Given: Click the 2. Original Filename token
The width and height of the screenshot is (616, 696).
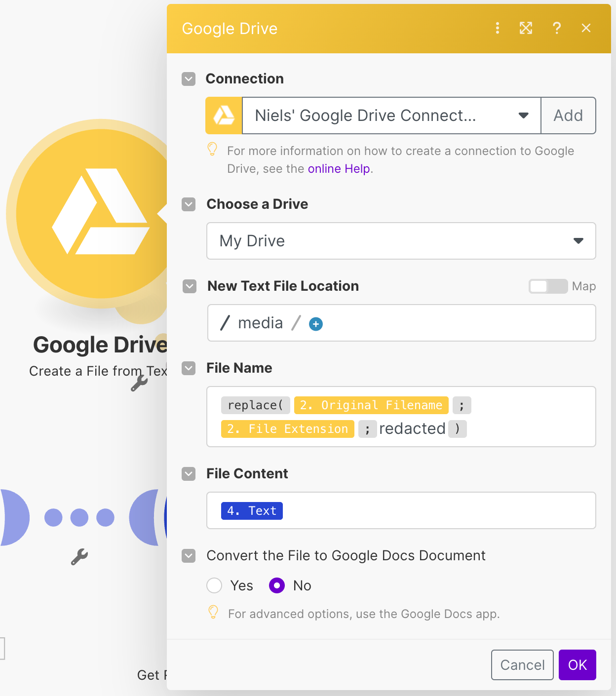Looking at the screenshot, I should pos(371,405).
